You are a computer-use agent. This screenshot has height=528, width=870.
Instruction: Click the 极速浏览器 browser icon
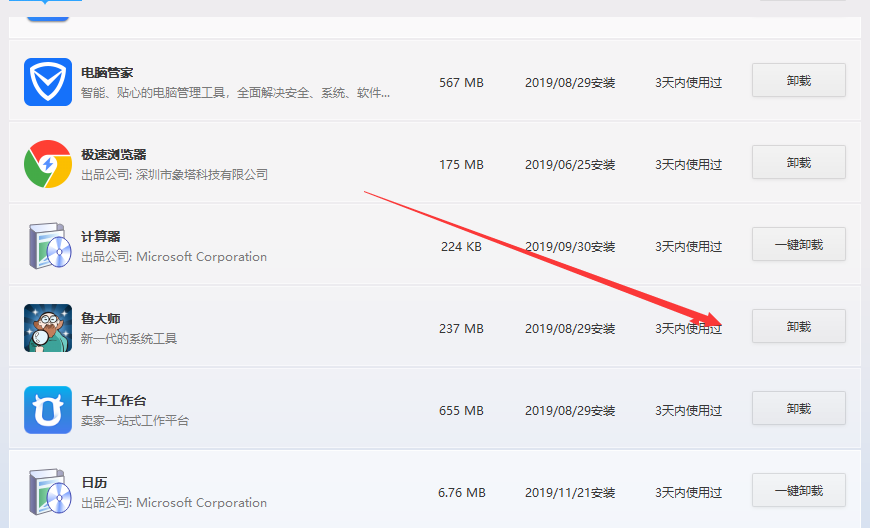pos(48,164)
